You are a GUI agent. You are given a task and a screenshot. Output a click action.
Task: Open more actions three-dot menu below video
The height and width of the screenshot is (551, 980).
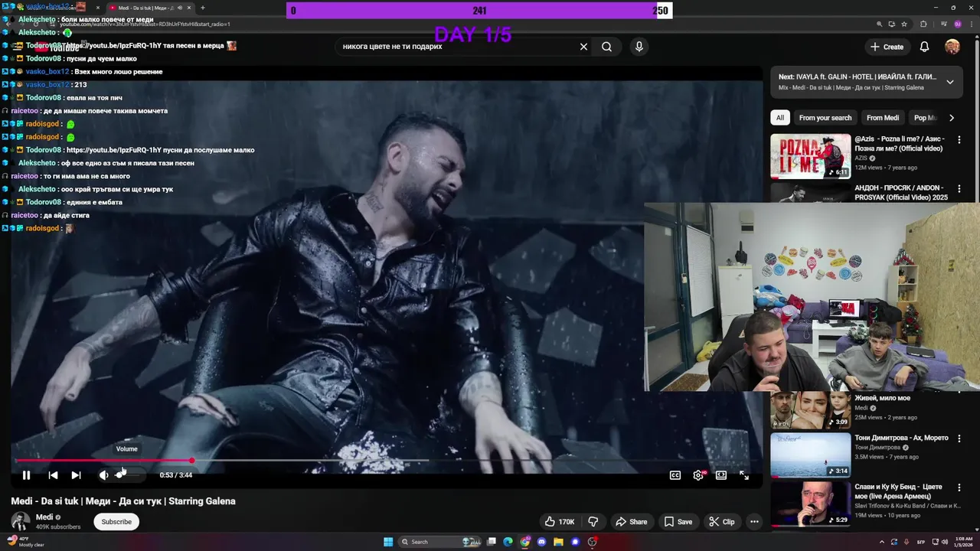click(x=754, y=522)
